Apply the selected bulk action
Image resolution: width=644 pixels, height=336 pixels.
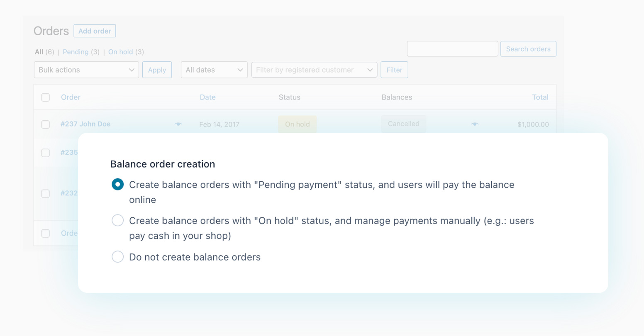(157, 70)
